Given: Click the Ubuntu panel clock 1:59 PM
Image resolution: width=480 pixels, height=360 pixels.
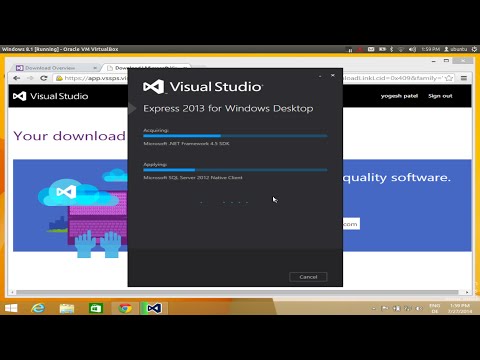Looking at the screenshot, I should (430, 49).
